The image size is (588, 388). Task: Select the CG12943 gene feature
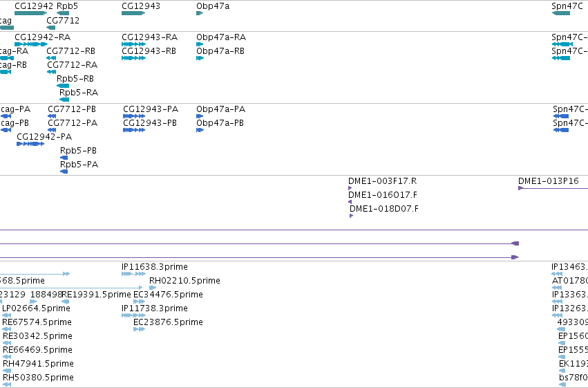point(133,14)
